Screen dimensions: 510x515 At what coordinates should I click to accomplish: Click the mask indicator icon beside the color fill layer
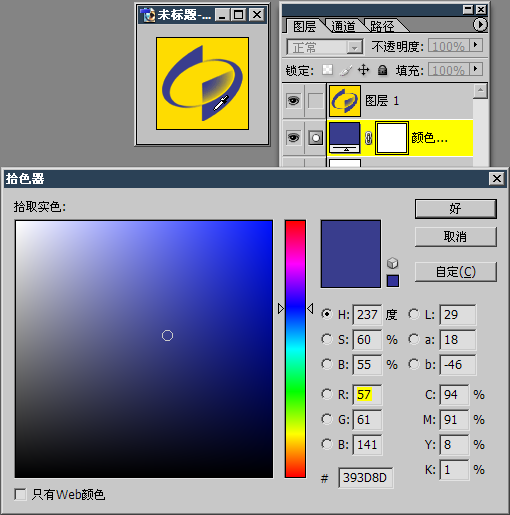(x=315, y=138)
